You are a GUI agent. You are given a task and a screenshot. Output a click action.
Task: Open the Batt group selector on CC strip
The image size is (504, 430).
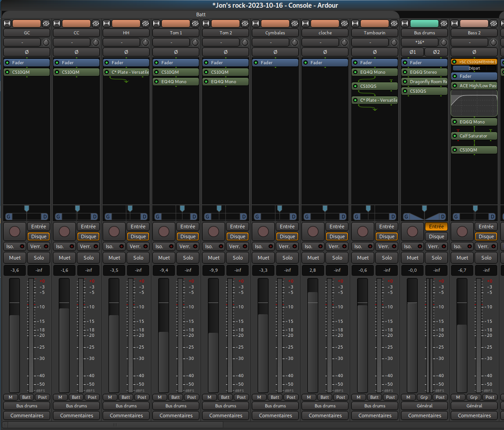pos(76,397)
